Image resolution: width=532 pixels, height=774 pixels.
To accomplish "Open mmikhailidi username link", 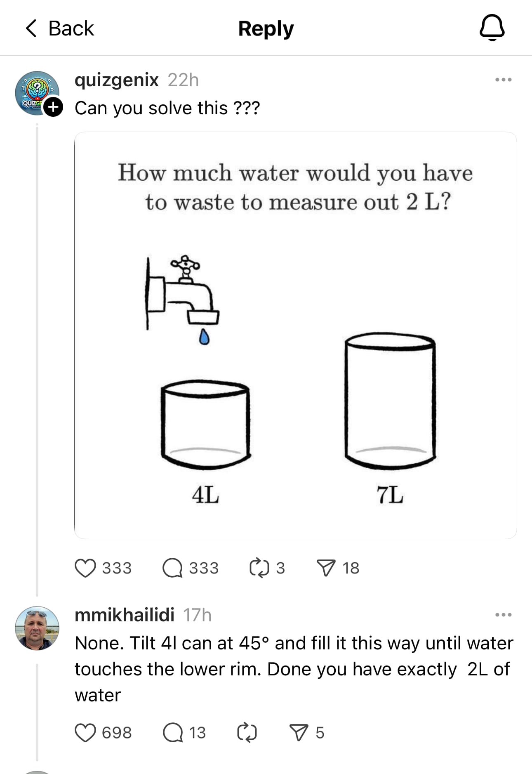I will tap(124, 615).
